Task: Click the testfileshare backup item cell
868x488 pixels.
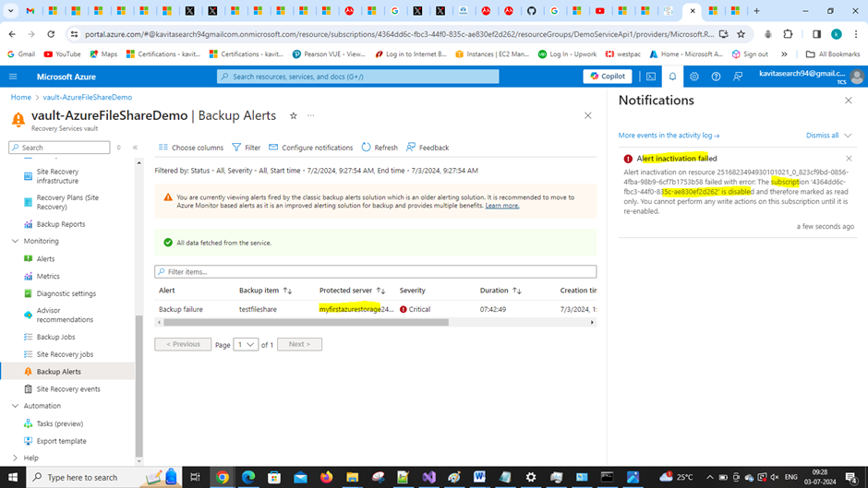Action: point(258,309)
